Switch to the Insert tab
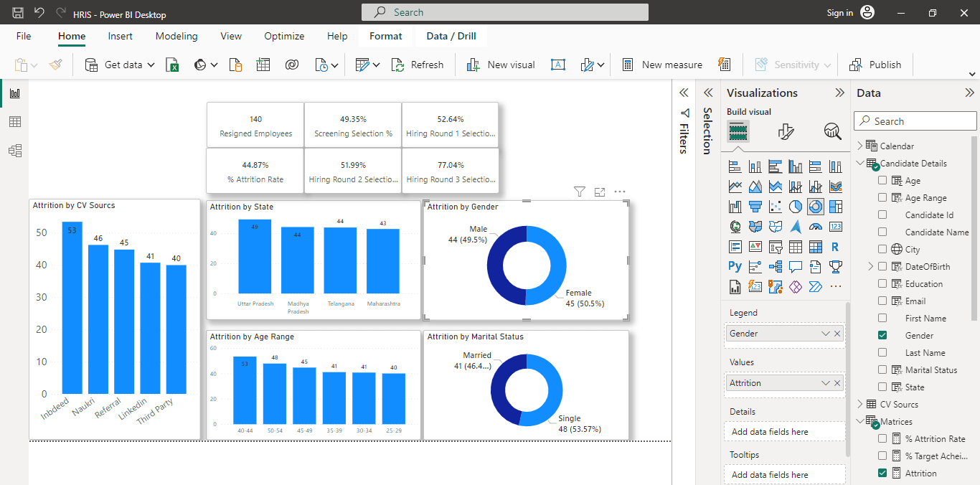 click(120, 36)
